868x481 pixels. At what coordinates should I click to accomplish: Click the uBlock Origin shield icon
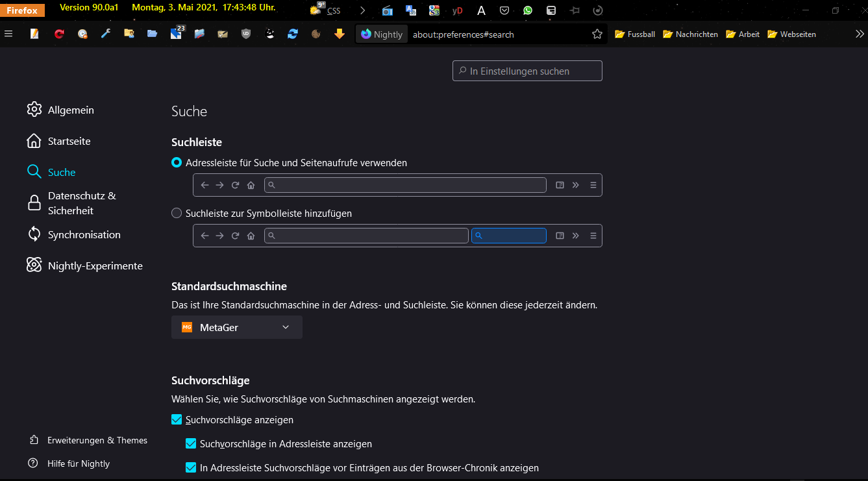(245, 34)
